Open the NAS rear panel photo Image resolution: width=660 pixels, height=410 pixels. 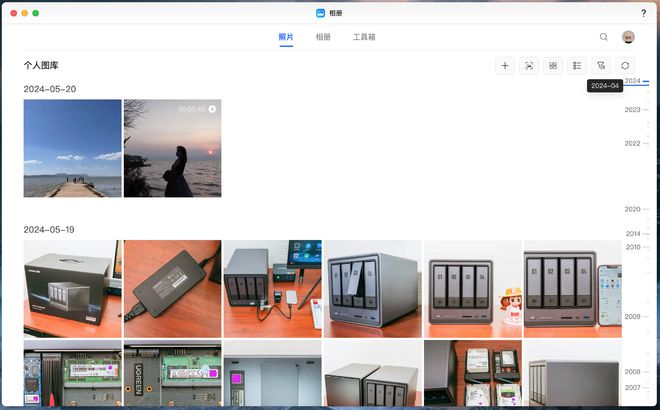(x=273, y=373)
